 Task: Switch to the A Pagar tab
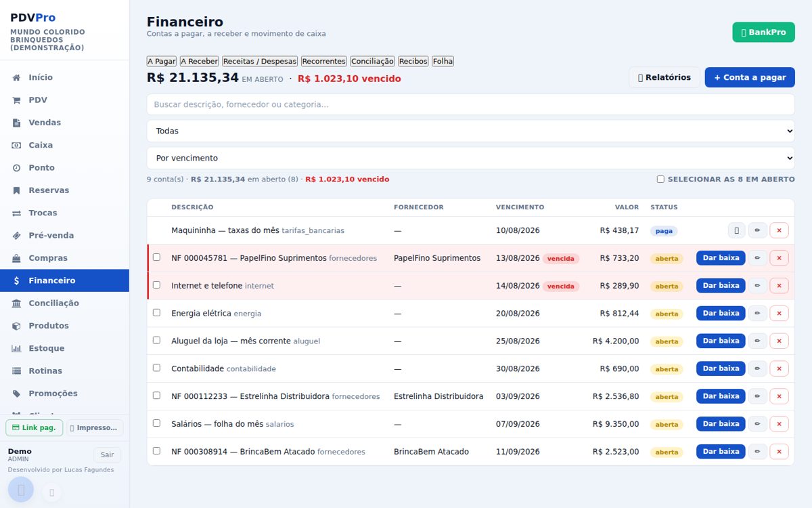162,61
